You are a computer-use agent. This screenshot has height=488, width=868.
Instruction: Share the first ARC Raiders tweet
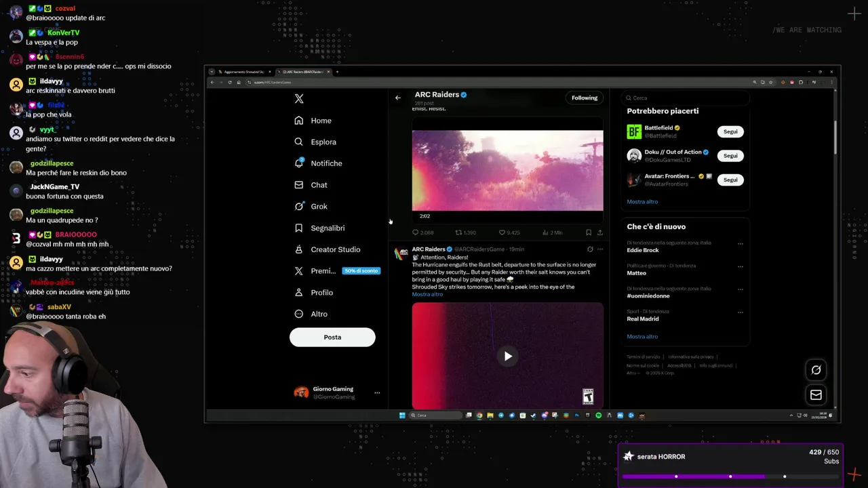coord(599,232)
